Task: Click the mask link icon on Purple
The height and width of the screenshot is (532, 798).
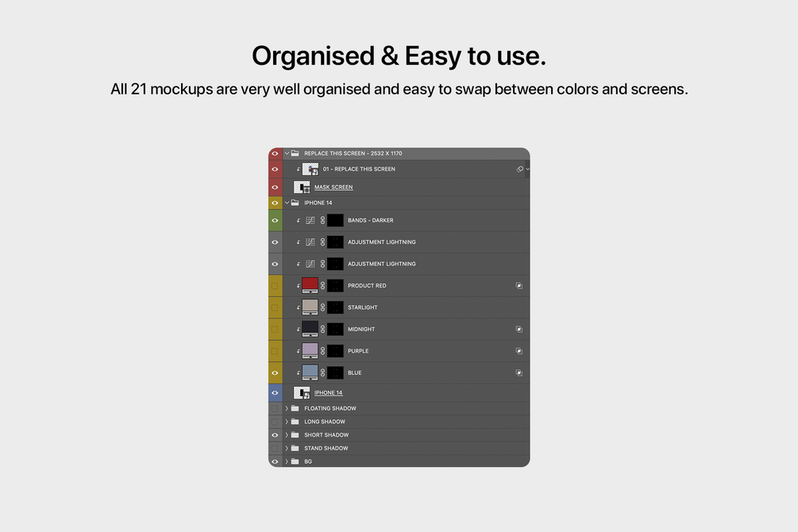Action: coord(322,351)
